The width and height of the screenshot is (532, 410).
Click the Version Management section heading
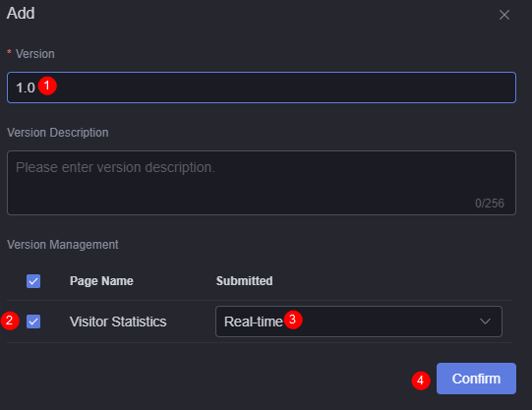(x=63, y=245)
